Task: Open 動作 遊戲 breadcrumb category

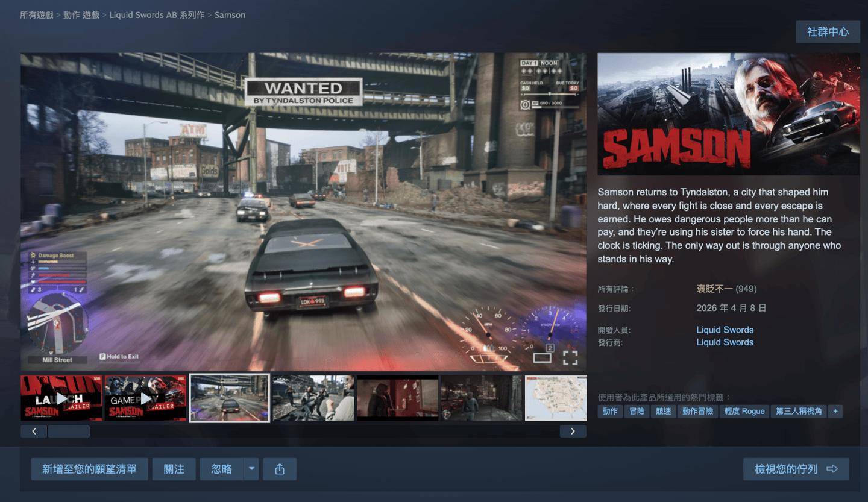Action: (81, 15)
